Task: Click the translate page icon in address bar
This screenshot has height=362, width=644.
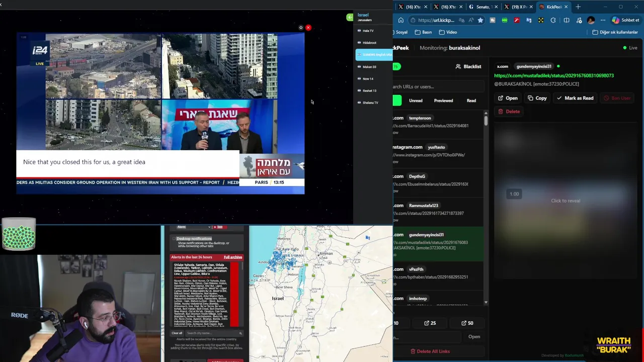Action: (x=461, y=20)
